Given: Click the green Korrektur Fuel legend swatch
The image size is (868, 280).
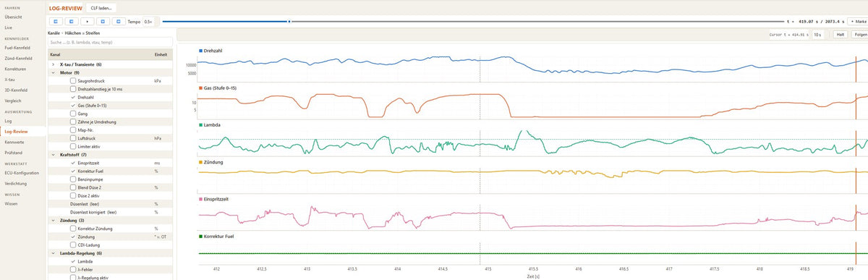Looking at the screenshot, I should [x=200, y=237].
